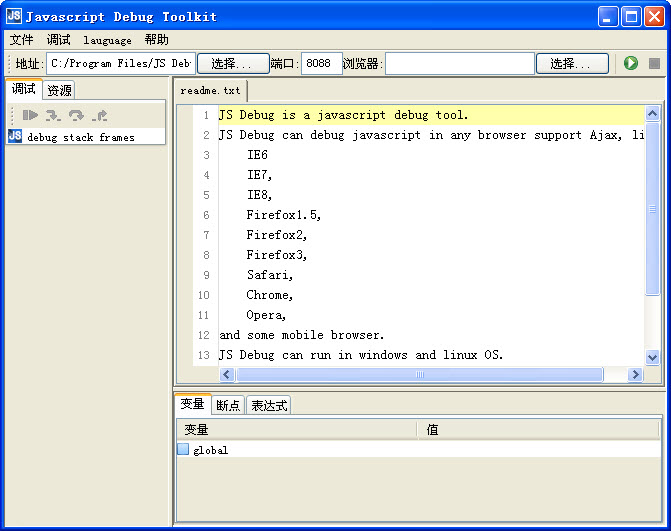Image resolution: width=671 pixels, height=531 pixels.
Task: Close the Javascript Debug Toolkit window
Action: [655, 17]
